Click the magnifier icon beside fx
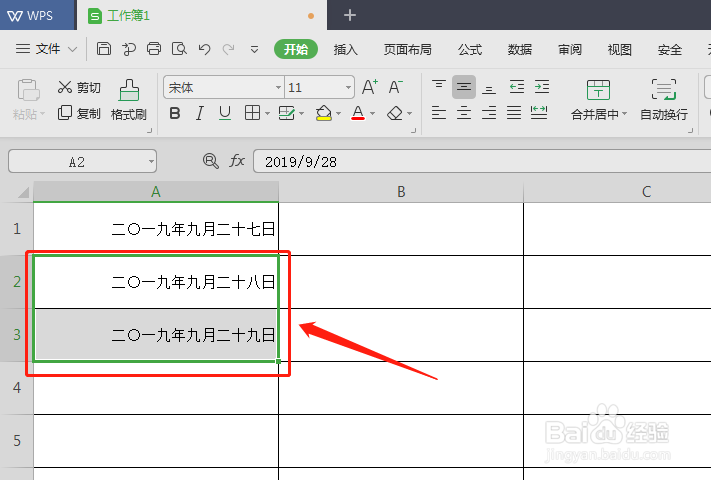 210,161
